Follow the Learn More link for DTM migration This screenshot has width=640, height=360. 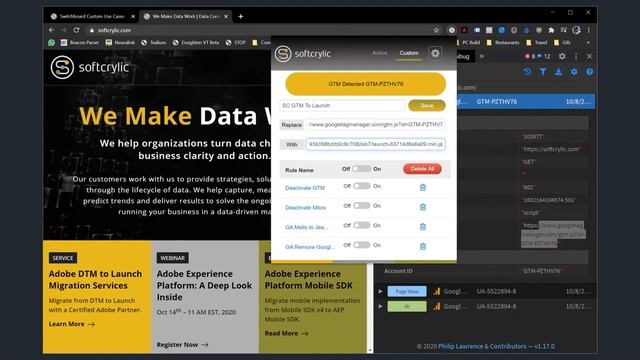click(71, 324)
